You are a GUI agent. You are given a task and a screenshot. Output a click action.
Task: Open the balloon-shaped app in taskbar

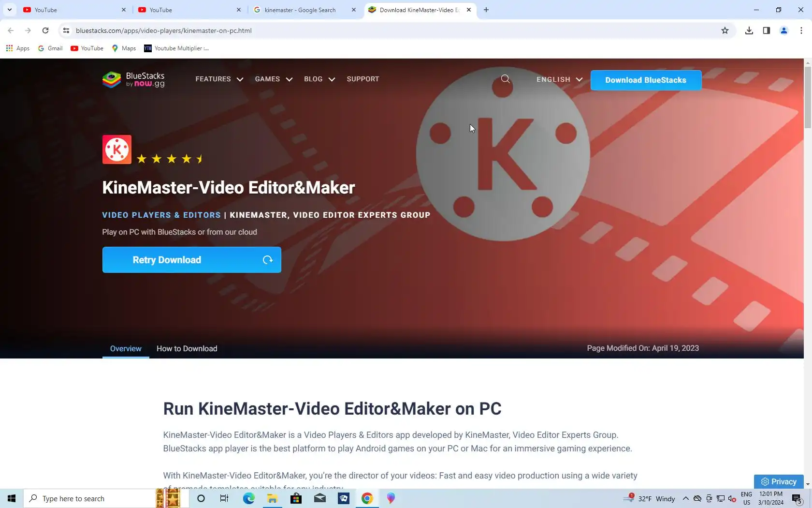click(391, 498)
